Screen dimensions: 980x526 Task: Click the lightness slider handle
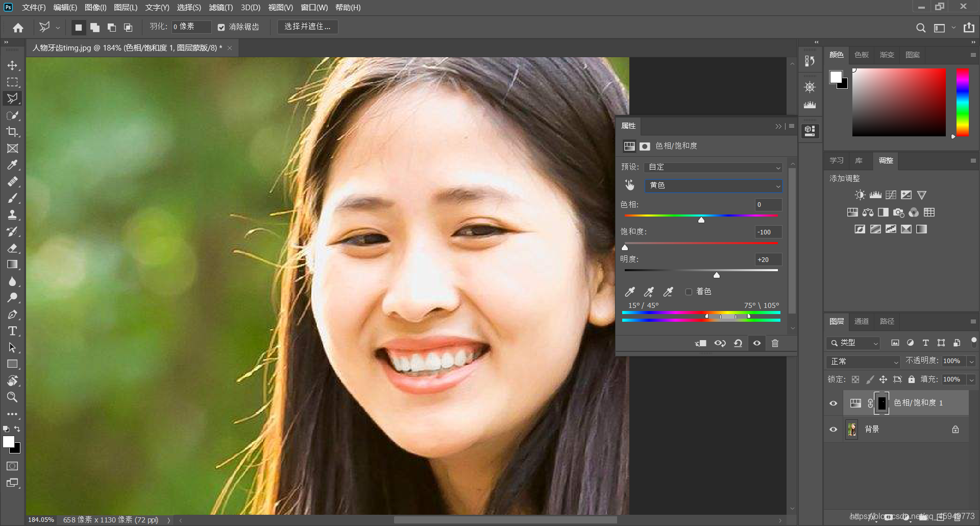[x=717, y=275]
